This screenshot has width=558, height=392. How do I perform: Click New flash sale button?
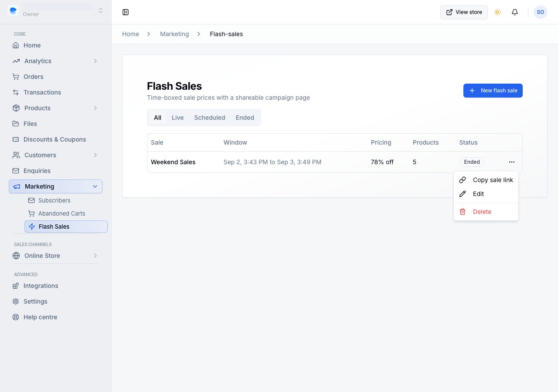493,91
